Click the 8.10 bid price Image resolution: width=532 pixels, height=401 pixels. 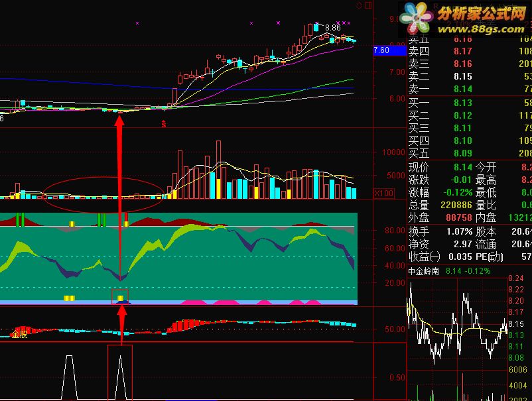463,141
